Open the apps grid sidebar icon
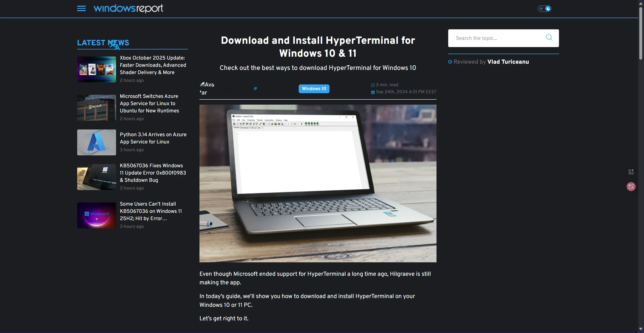The height and width of the screenshot is (333, 644). [631, 172]
